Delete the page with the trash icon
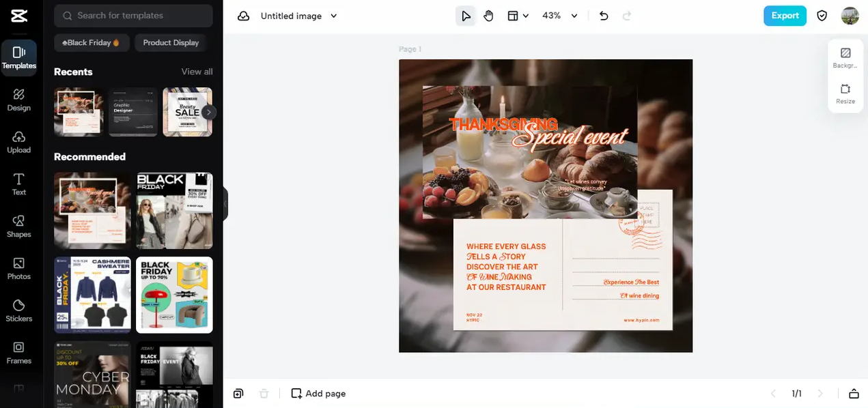Screen dimensions: 868x408 pyautogui.click(x=264, y=394)
